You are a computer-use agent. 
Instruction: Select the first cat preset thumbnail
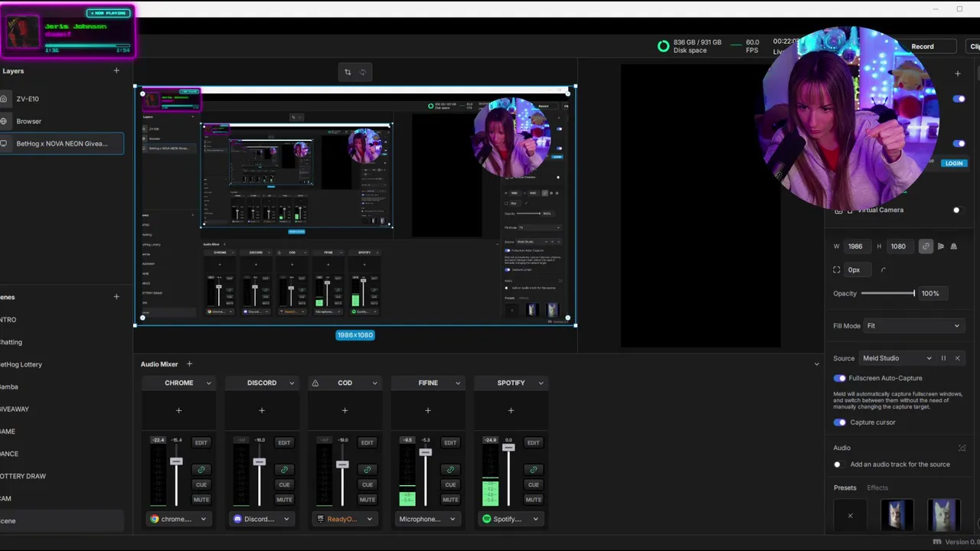point(897,515)
